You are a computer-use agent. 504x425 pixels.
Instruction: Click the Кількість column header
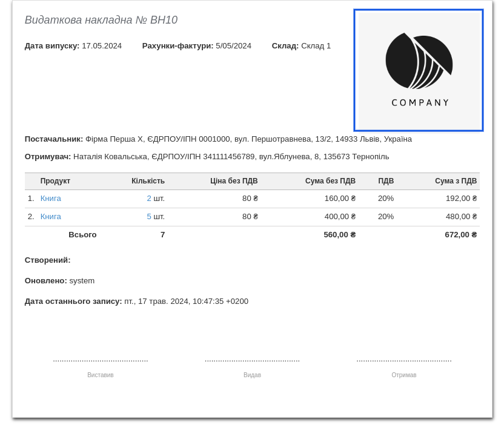(148, 181)
